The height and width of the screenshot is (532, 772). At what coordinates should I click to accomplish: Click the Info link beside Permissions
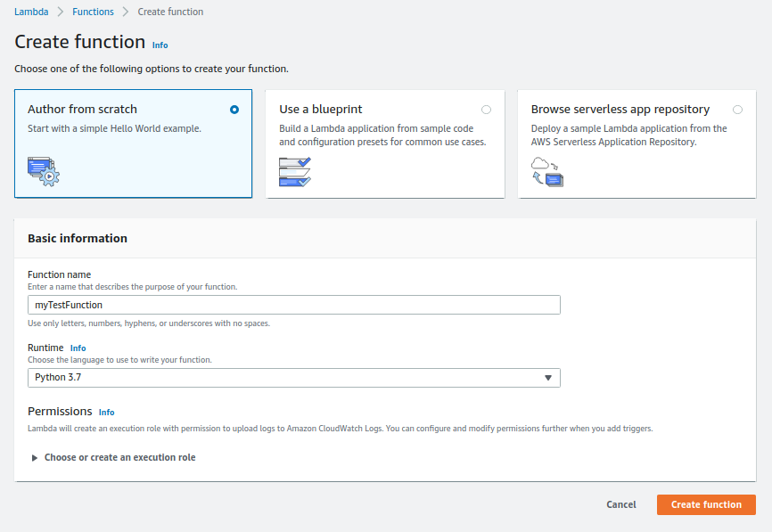[106, 412]
